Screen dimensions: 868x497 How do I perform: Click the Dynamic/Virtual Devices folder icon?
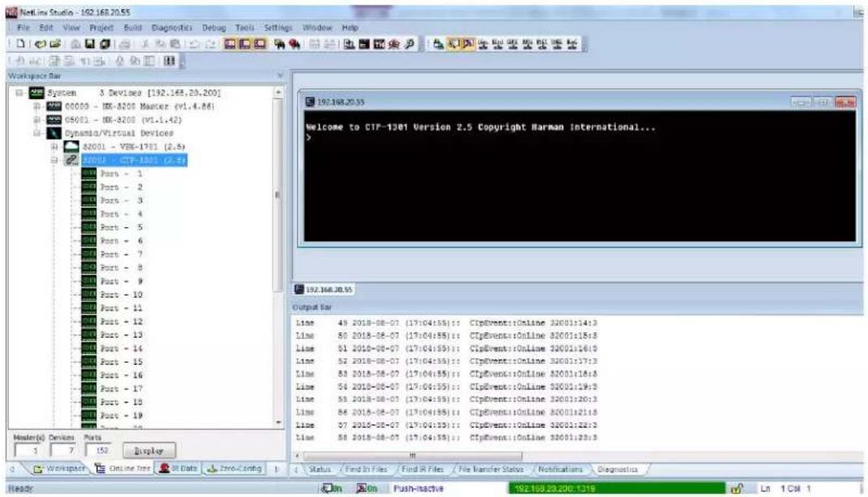click(x=54, y=133)
